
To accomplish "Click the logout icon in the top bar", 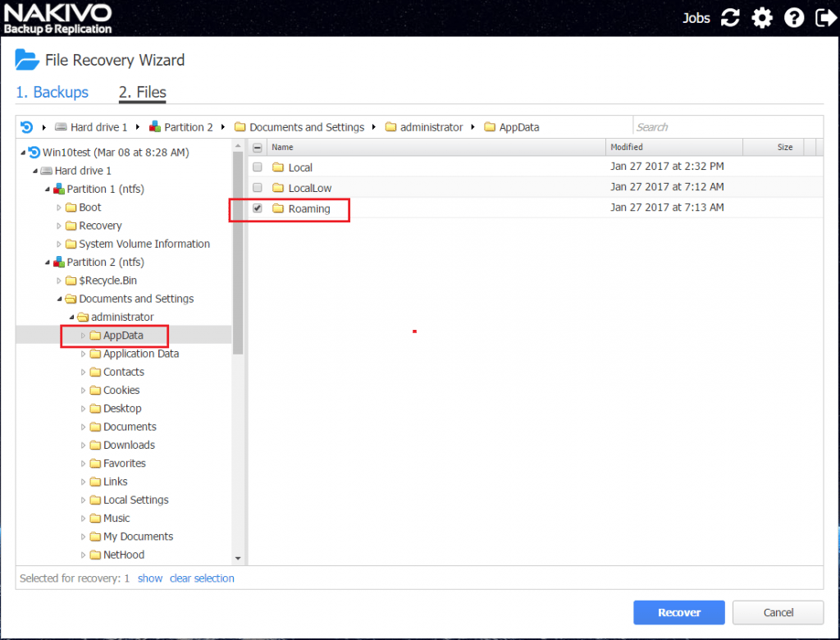I will (825, 17).
